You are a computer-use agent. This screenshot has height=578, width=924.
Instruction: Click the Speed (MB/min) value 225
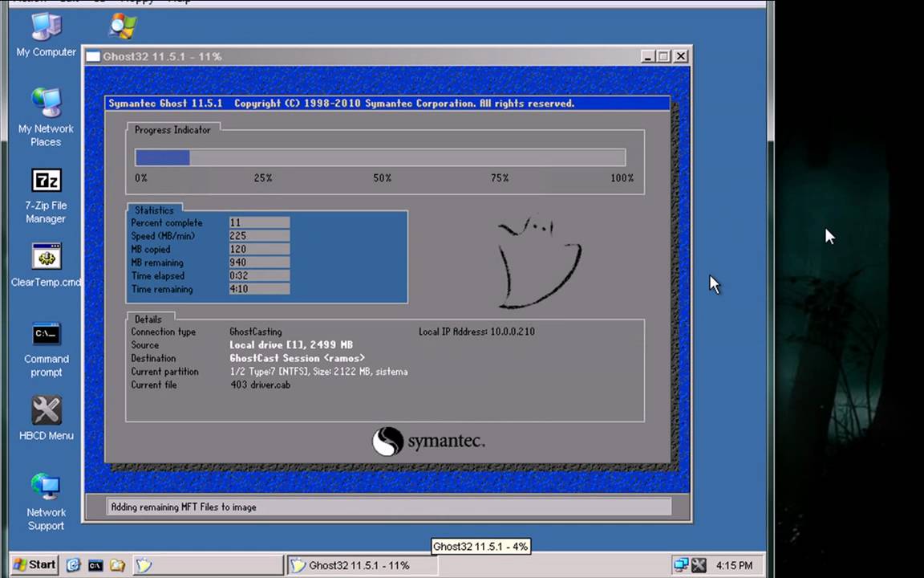259,236
